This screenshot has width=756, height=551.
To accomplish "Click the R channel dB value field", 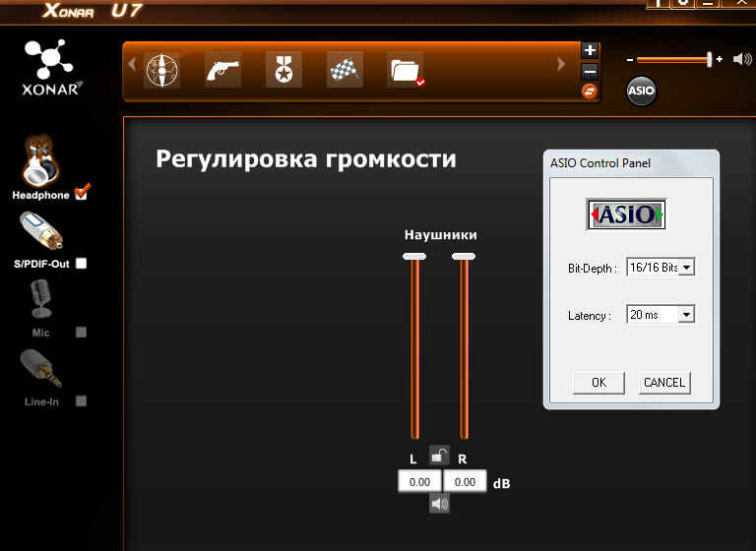I will point(465,482).
